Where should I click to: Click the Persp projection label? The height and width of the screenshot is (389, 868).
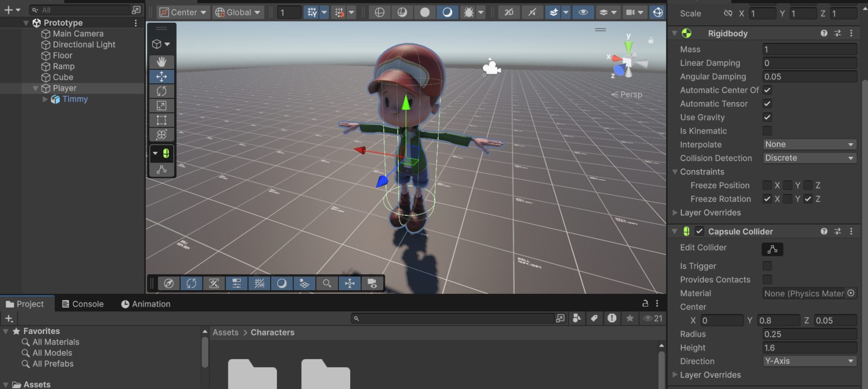point(627,95)
